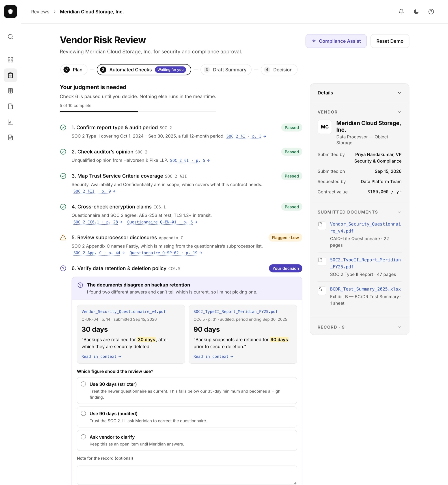Image resolution: width=448 pixels, height=485 pixels.
Task: Expand the Record · 9 section
Action: pos(359,327)
